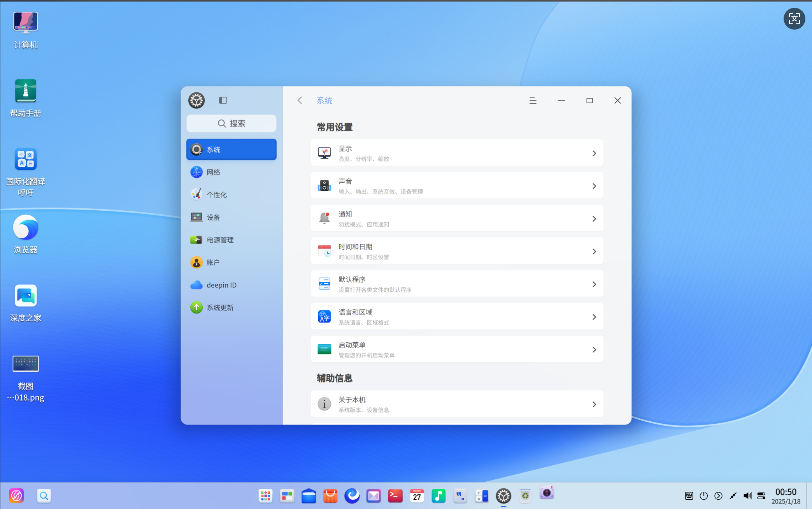
Task: Click the search field in settings
Action: [x=231, y=123]
